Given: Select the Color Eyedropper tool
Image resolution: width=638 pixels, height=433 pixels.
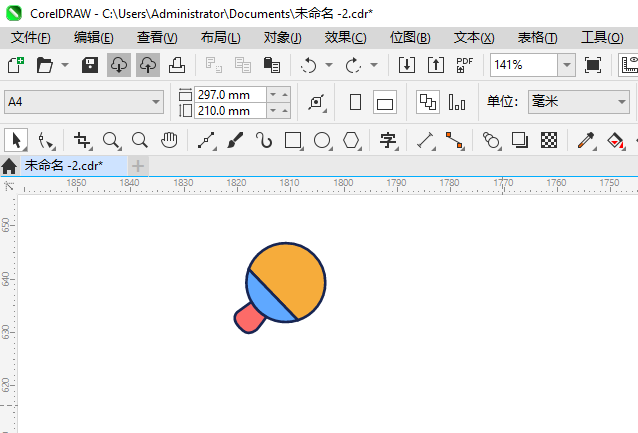Looking at the screenshot, I should 586,141.
